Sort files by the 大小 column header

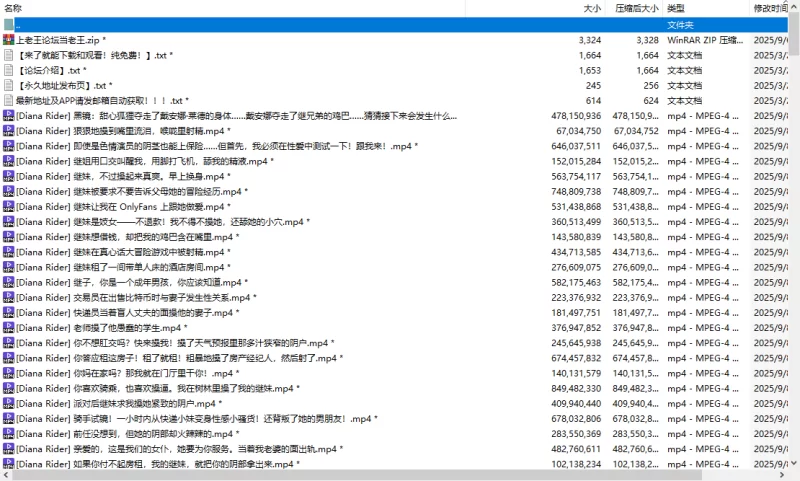(592, 8)
